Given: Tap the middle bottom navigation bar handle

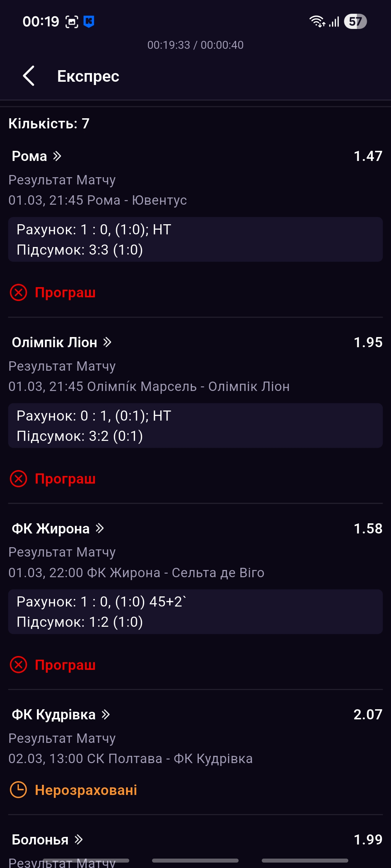Looking at the screenshot, I should [x=195, y=860].
